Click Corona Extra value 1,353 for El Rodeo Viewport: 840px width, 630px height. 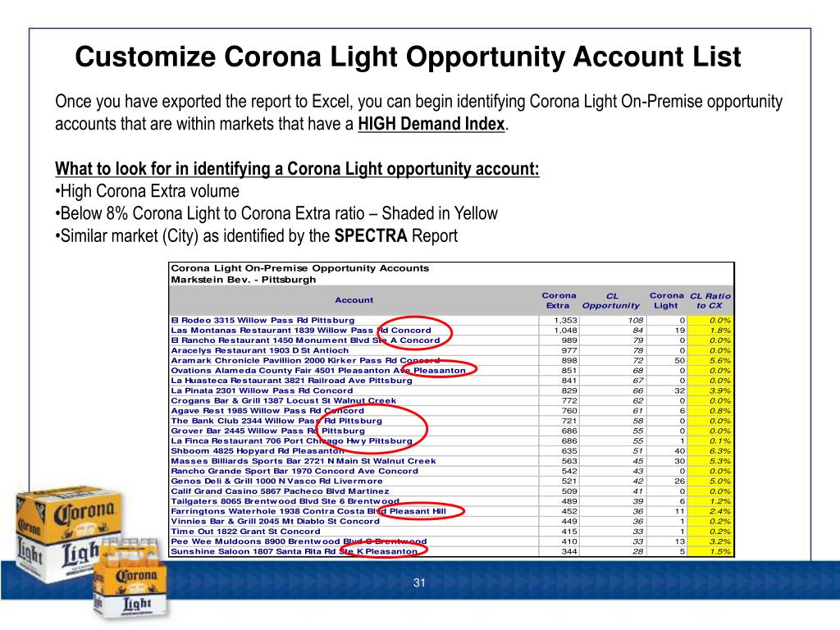[566, 321]
